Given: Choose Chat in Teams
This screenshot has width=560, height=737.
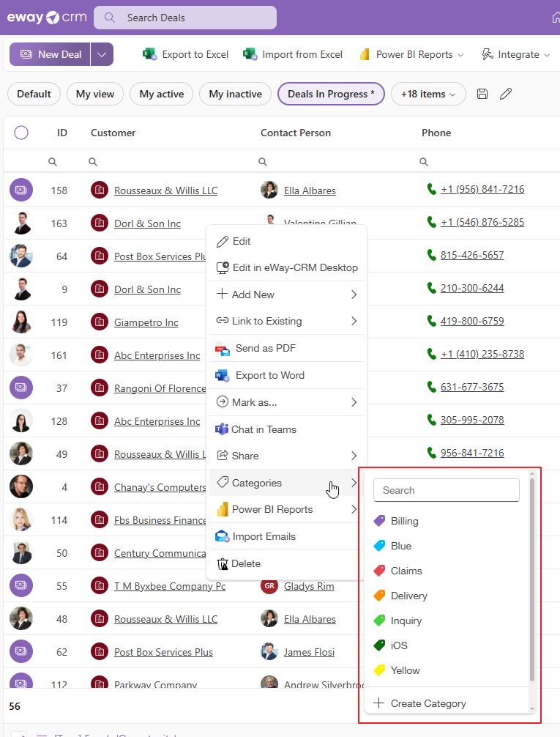Looking at the screenshot, I should [x=286, y=429].
